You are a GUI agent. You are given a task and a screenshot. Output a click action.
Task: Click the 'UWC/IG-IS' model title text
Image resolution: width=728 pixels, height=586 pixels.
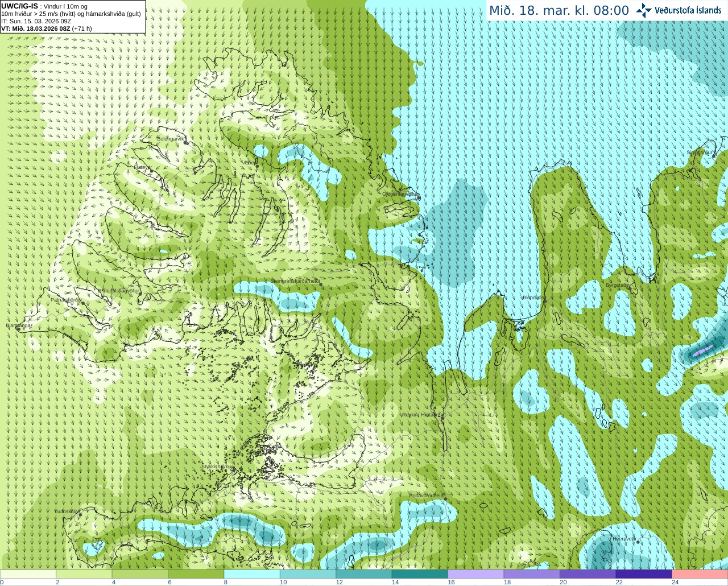tap(20, 6)
